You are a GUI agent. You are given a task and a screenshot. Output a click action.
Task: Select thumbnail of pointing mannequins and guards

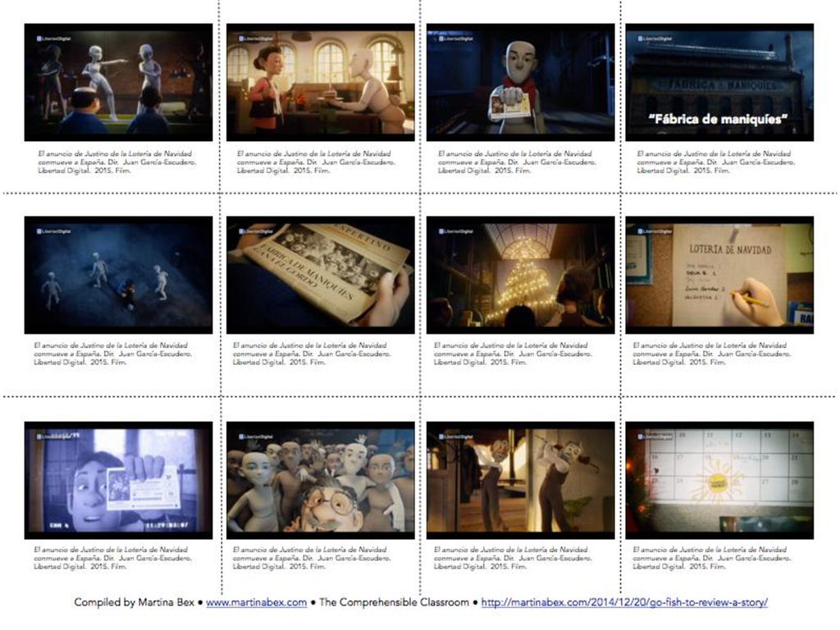click(x=118, y=83)
